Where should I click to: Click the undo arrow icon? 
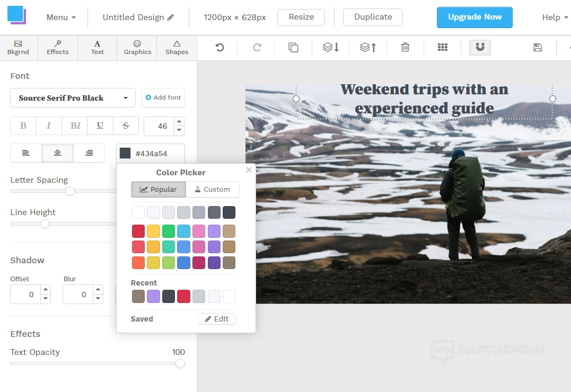[x=219, y=48]
